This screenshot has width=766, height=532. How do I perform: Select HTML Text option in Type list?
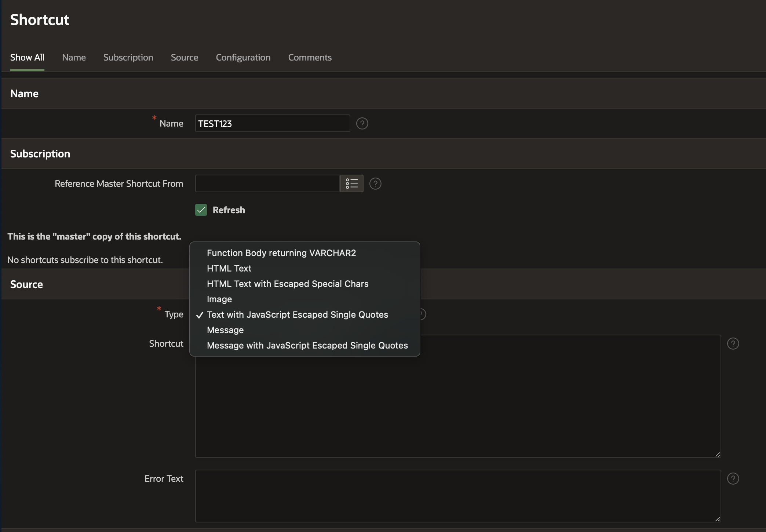(x=229, y=269)
